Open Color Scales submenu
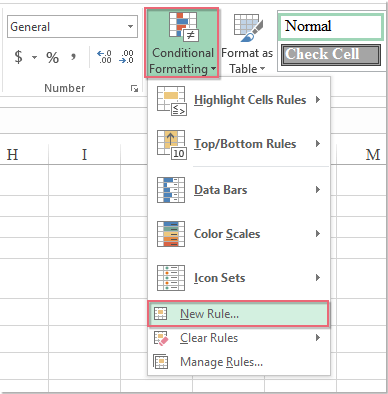388x394 pixels. pos(239,234)
